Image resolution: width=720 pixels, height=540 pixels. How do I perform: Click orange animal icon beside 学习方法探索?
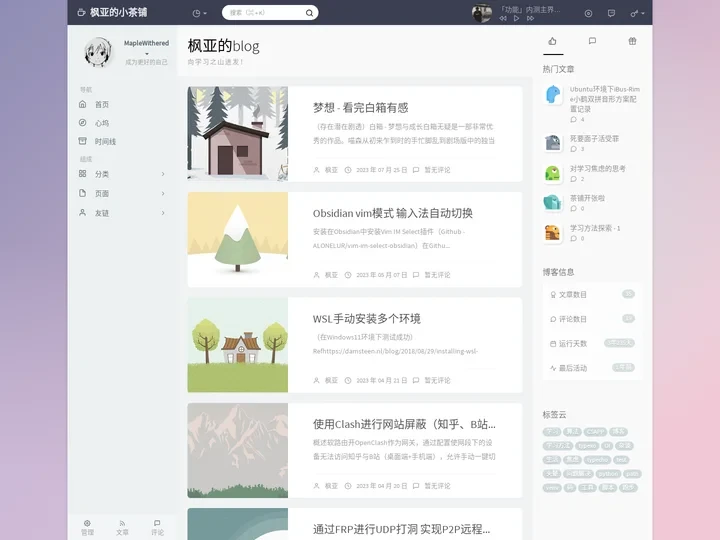(x=553, y=233)
